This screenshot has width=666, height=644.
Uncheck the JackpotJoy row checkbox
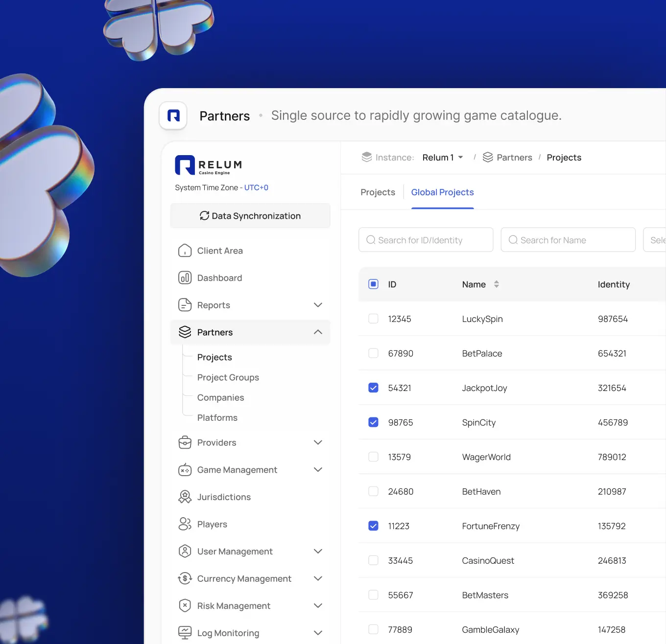pyautogui.click(x=373, y=388)
